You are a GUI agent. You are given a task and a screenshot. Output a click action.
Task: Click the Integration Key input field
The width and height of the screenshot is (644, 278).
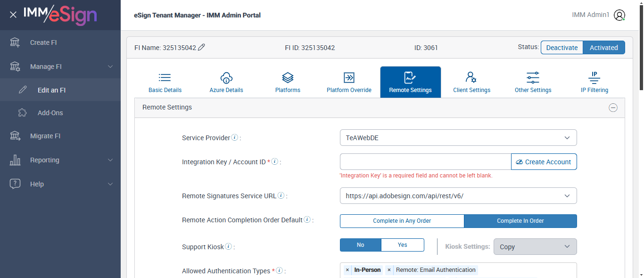425,162
